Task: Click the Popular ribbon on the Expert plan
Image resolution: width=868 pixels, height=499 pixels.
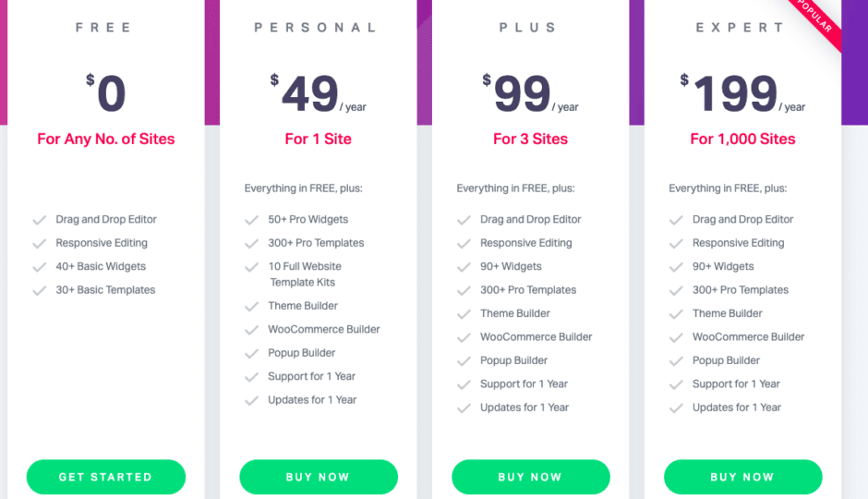Action: [x=815, y=19]
